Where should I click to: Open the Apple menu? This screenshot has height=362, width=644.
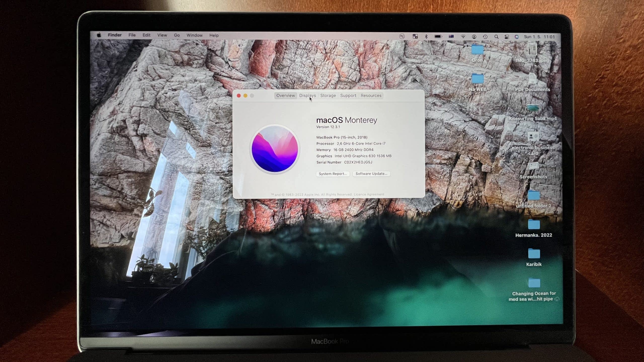point(99,35)
